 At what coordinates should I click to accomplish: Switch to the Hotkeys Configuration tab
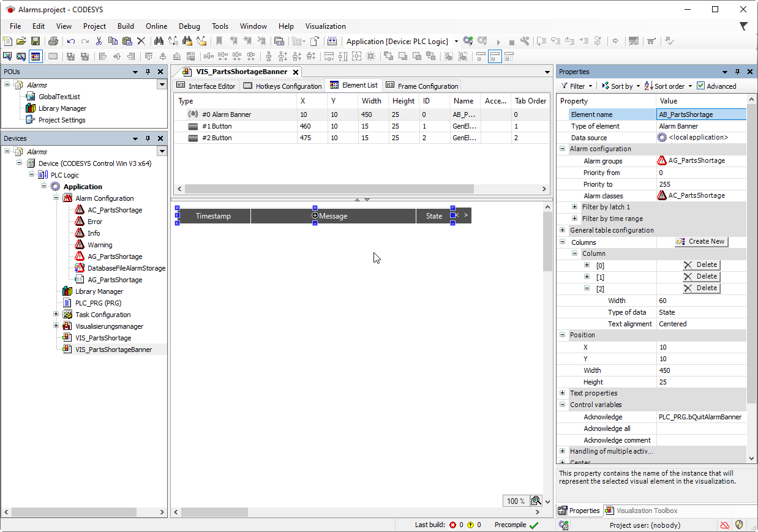tap(282, 86)
